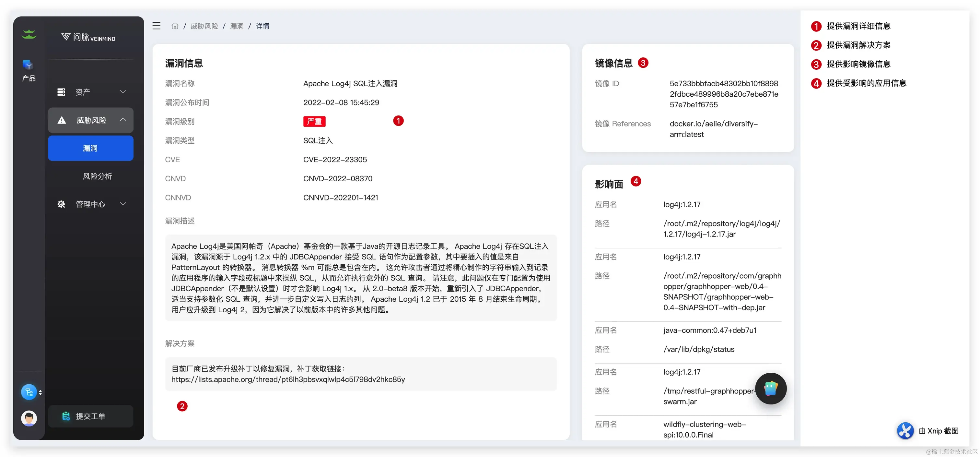Screen dimensions: 980x457
Task: Click the red numbered badge 1 annotation marker
Action: pyautogui.click(x=398, y=121)
